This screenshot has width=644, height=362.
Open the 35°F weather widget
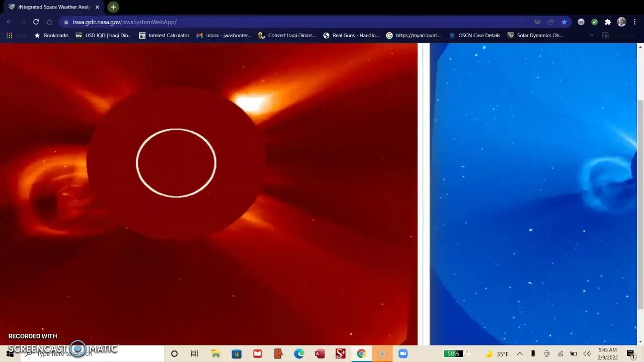click(497, 354)
